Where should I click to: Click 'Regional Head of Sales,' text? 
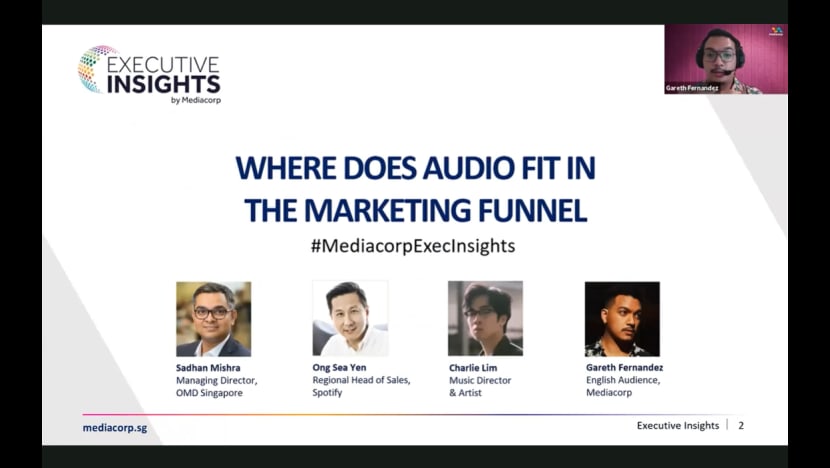pyautogui.click(x=361, y=380)
